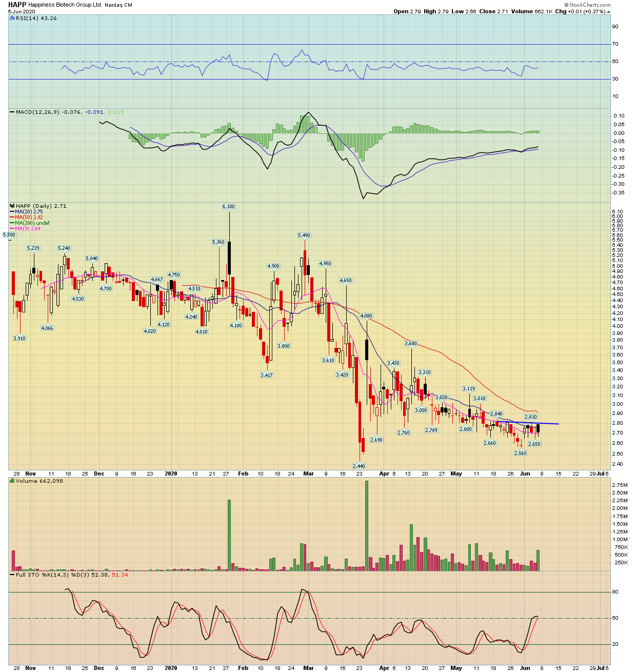Click the Volume 662,098 legend text

click(39, 481)
